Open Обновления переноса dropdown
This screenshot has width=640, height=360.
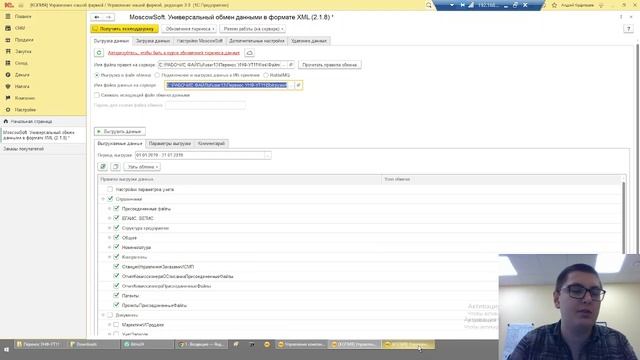[189, 29]
